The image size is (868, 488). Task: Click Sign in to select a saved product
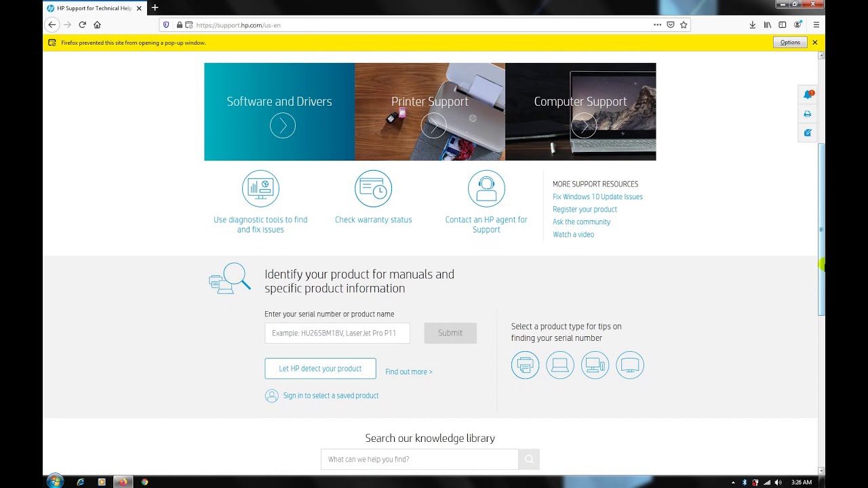tap(331, 396)
